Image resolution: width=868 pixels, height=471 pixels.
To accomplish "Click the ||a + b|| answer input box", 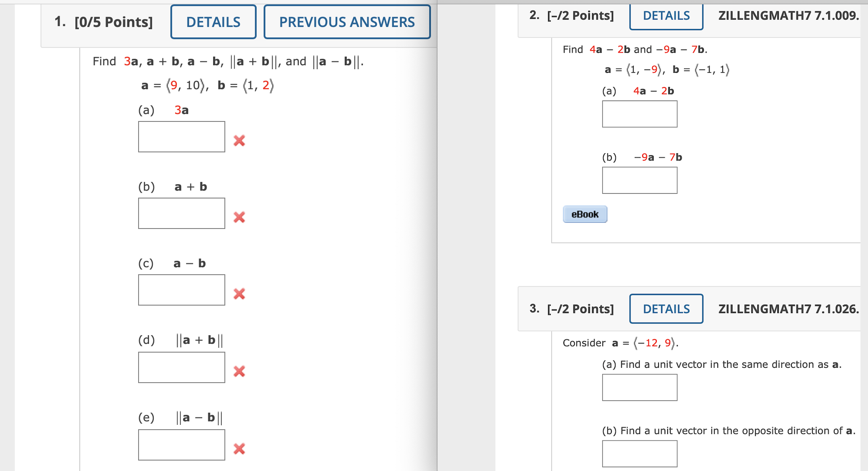I will click(181, 367).
